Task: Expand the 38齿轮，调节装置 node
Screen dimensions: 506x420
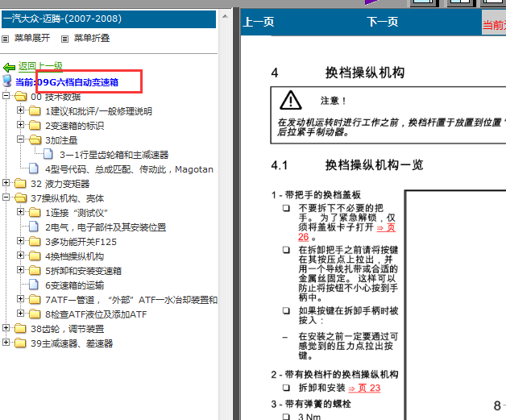Action: pos(7,329)
